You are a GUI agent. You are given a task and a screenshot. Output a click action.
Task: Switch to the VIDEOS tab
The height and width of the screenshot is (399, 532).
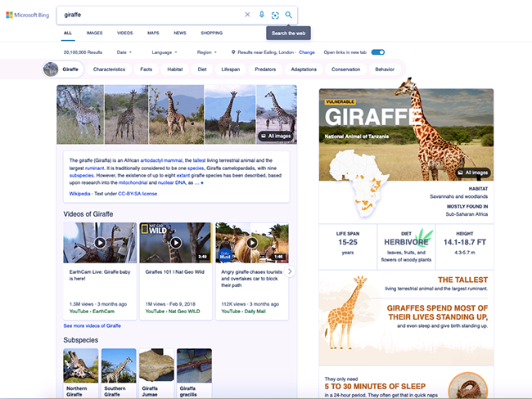point(125,33)
